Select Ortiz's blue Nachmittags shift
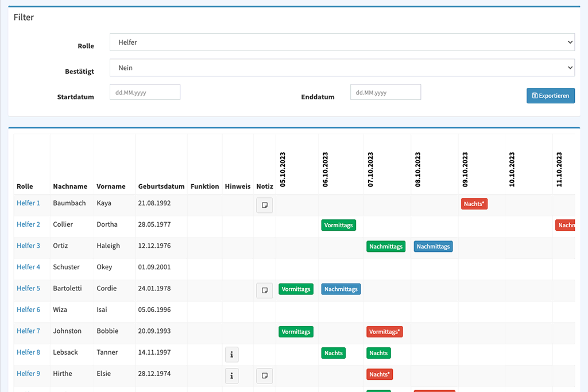 tap(433, 247)
